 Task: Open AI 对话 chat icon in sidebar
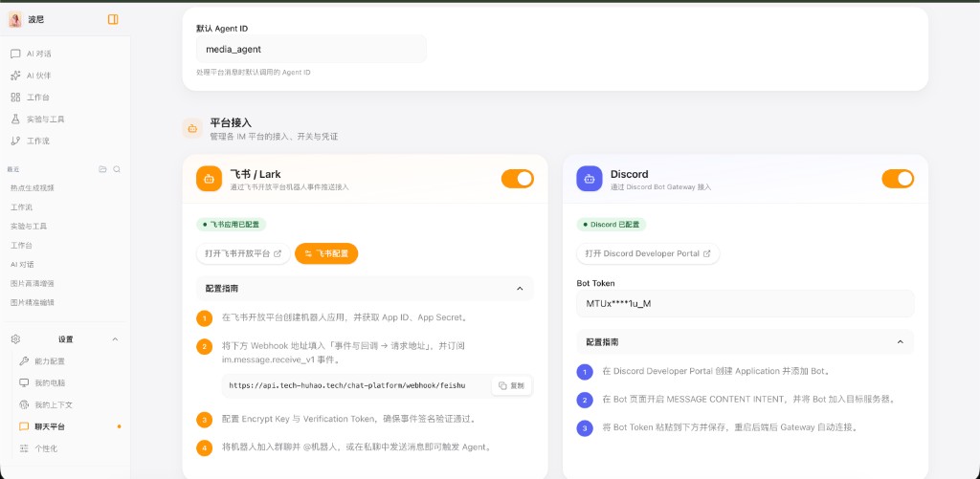[x=15, y=54]
